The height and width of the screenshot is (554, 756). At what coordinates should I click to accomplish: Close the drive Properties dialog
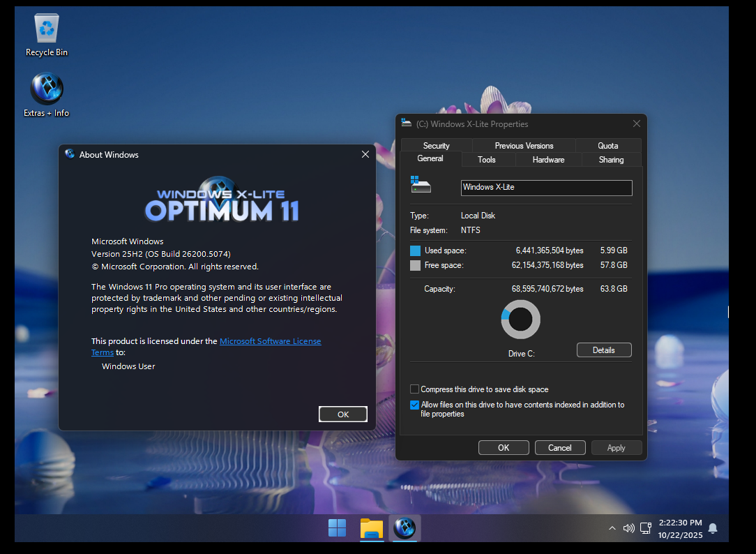coord(637,124)
